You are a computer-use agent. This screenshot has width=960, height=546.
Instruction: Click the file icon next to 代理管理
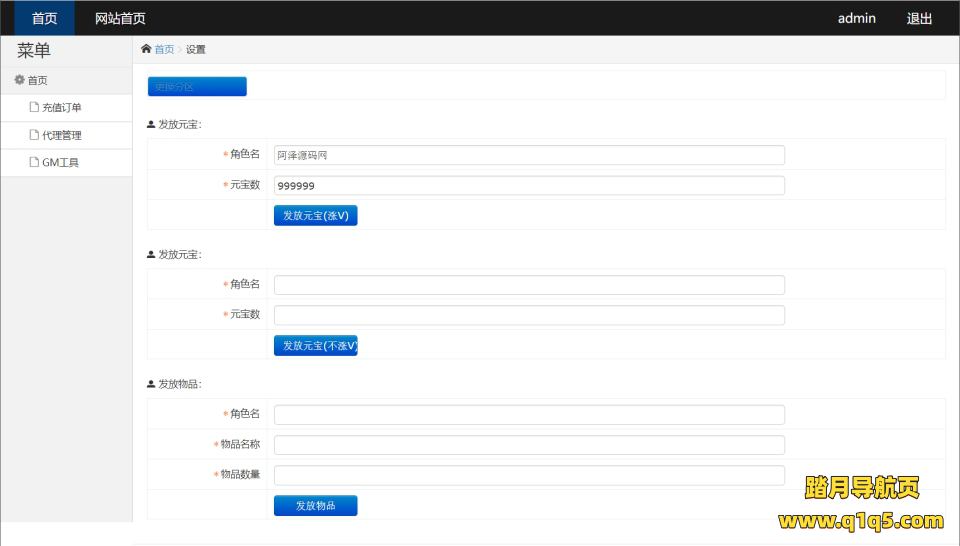click(x=34, y=135)
